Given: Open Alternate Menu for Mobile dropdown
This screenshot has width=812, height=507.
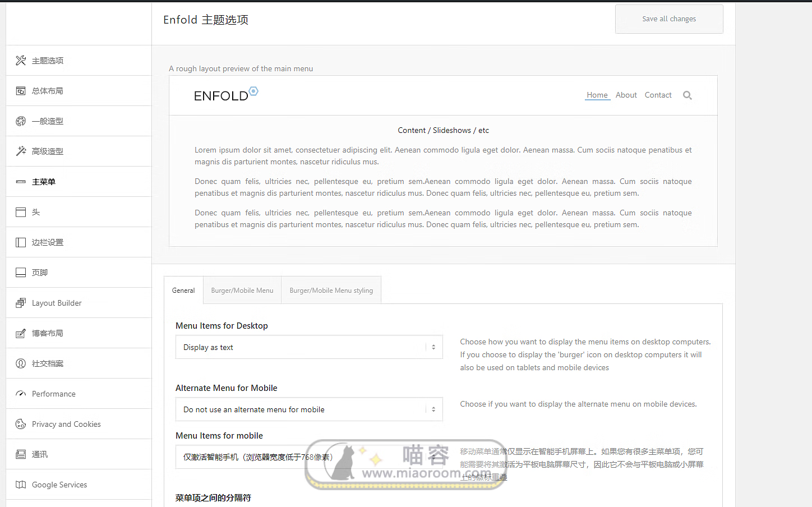Looking at the screenshot, I should [309, 409].
